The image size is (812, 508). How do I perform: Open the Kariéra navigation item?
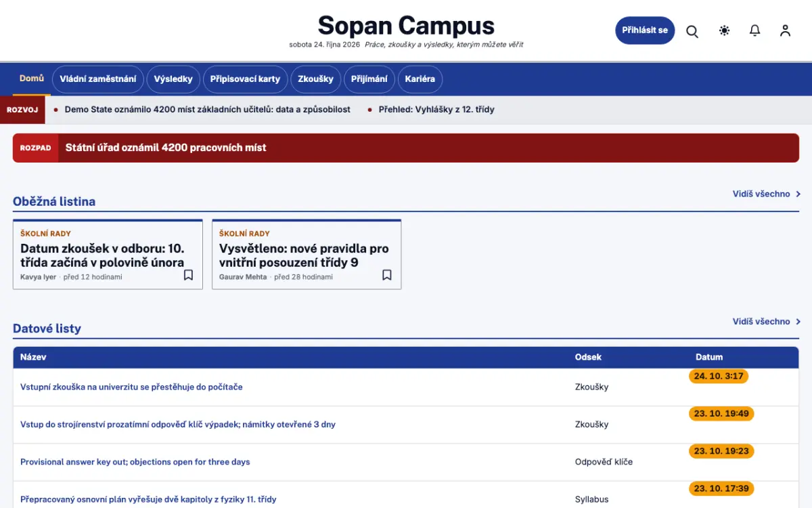coord(420,79)
